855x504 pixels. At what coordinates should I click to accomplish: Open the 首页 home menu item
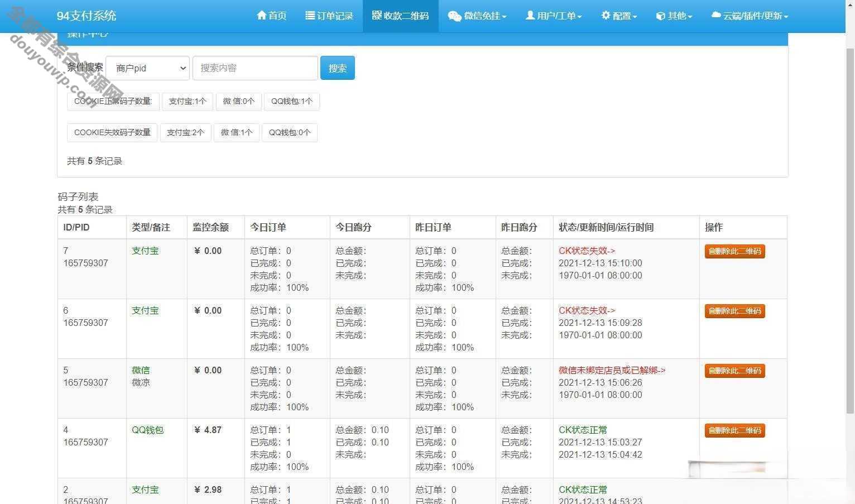tap(271, 16)
